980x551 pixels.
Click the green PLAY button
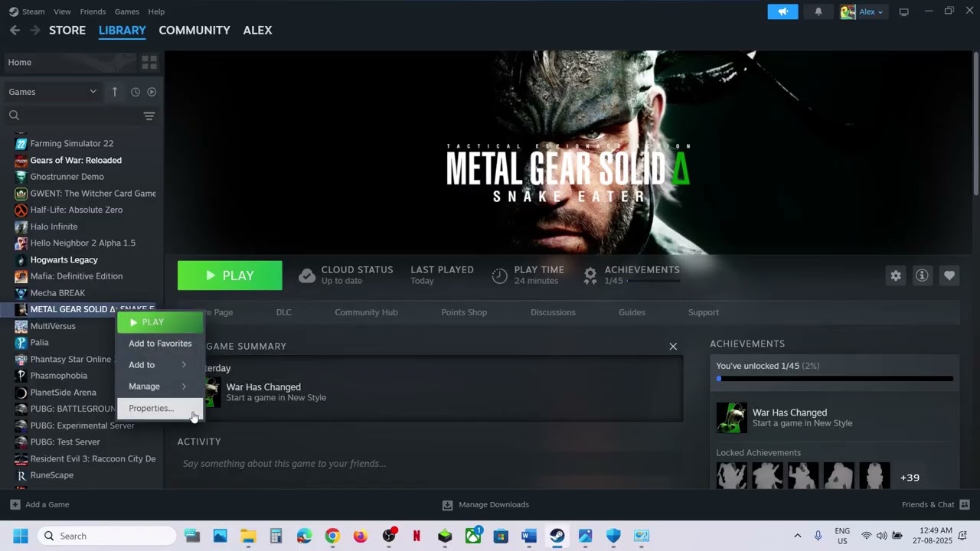[x=230, y=275]
